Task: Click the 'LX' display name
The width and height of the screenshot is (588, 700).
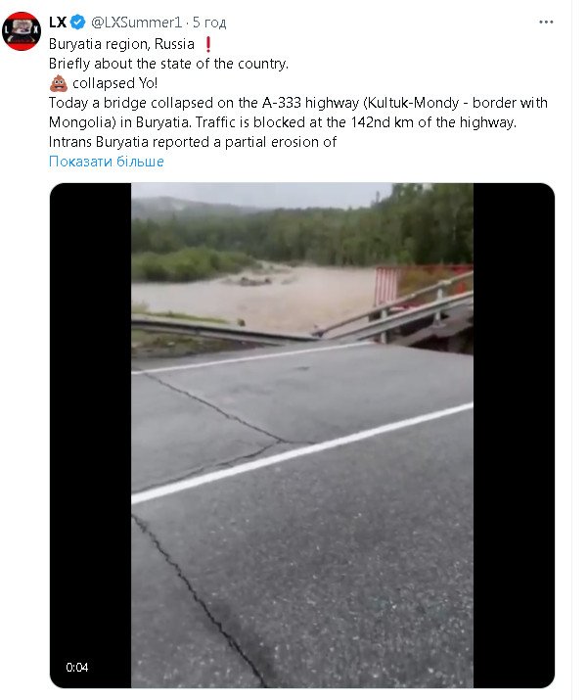Action: [58, 22]
